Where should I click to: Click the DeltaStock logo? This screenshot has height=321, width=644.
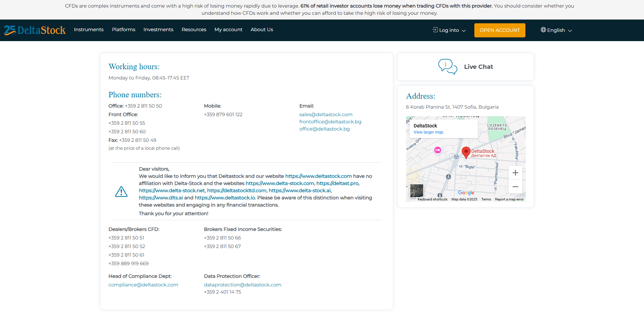(35, 30)
